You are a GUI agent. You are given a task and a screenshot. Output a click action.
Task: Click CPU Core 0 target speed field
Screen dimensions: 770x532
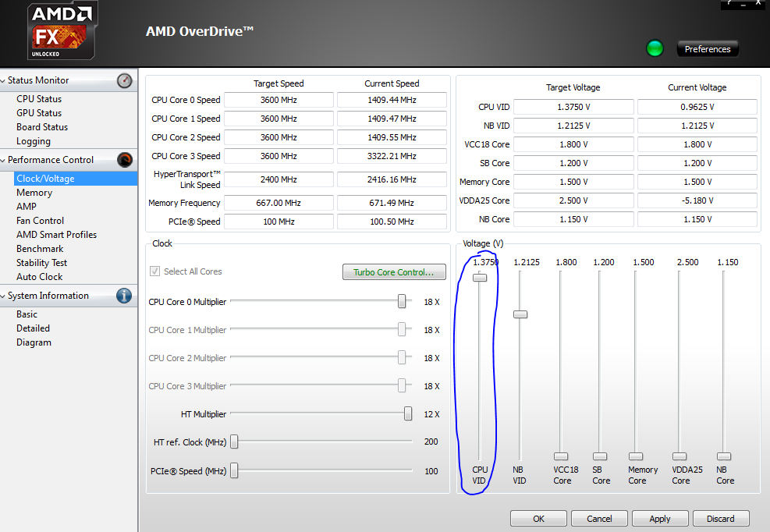pyautogui.click(x=279, y=100)
